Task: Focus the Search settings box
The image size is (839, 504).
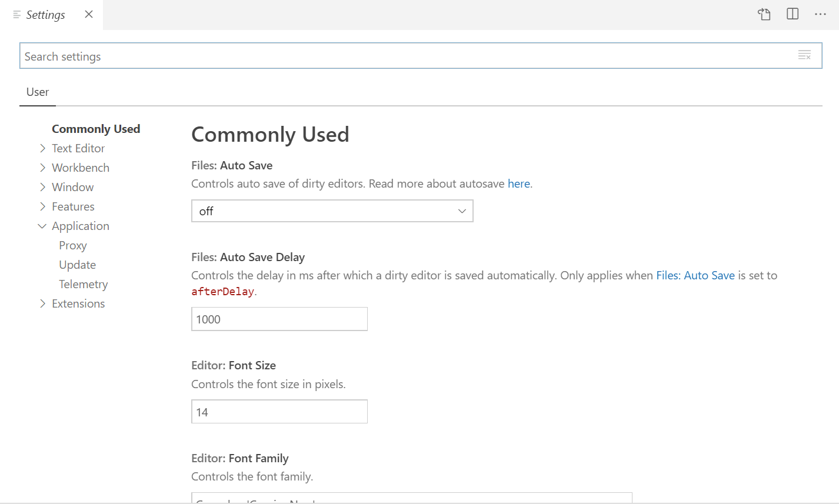Action: coord(406,56)
